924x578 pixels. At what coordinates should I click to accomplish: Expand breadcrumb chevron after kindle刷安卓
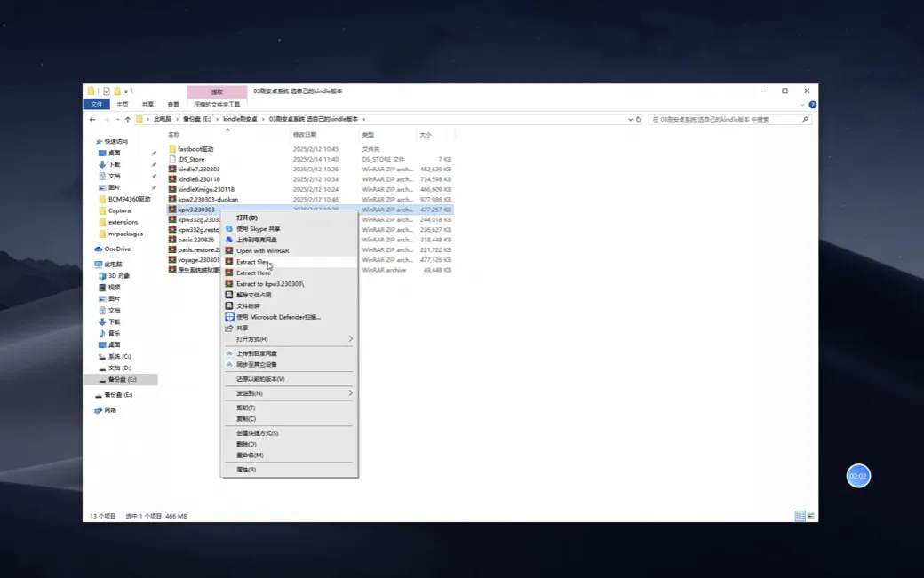point(263,120)
